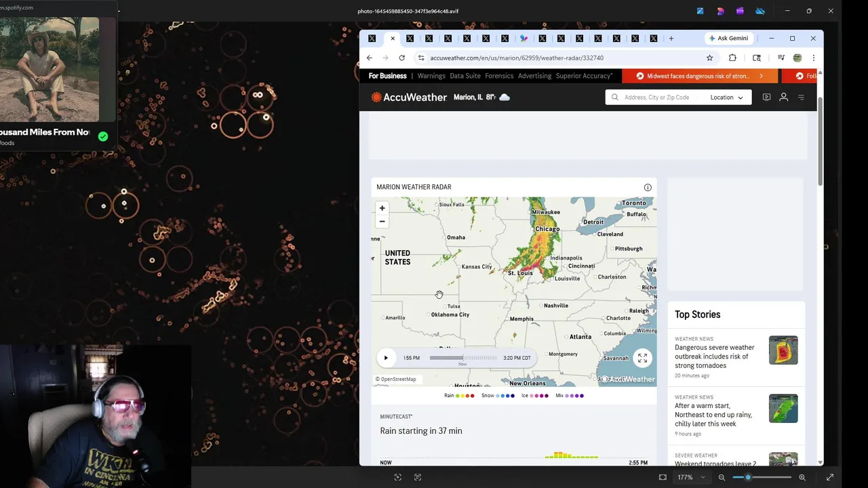Zoom out on the radar map
The image size is (868, 488).
tap(382, 222)
